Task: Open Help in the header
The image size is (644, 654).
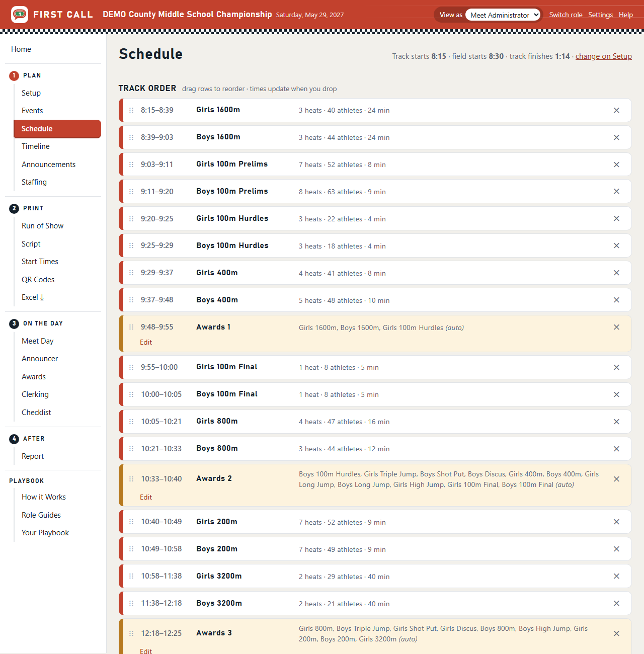Action: [x=626, y=15]
